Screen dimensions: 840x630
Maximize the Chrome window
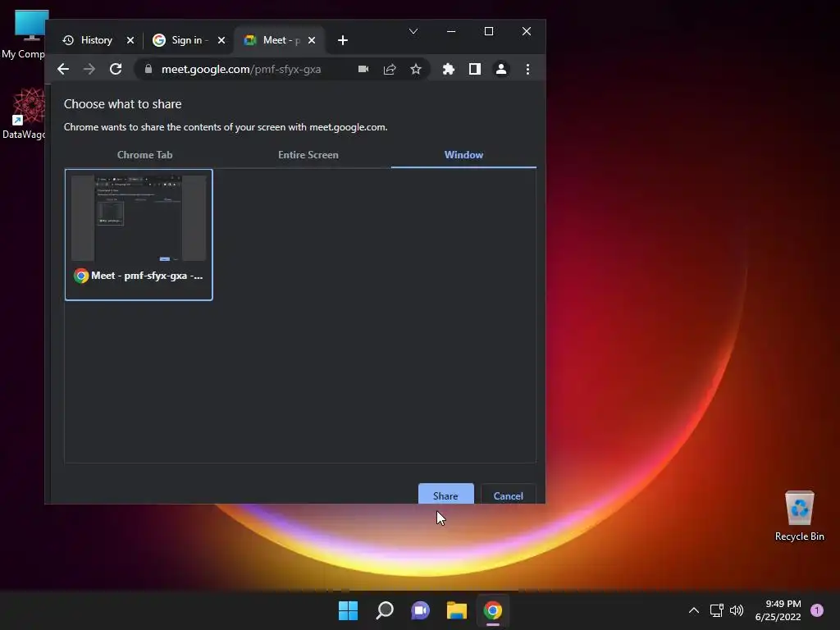tap(489, 32)
